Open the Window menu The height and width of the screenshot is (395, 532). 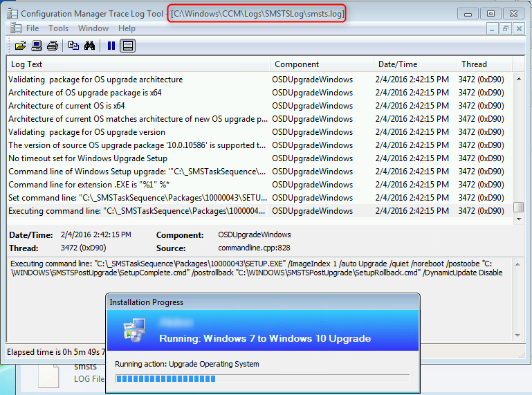pyautogui.click(x=93, y=28)
